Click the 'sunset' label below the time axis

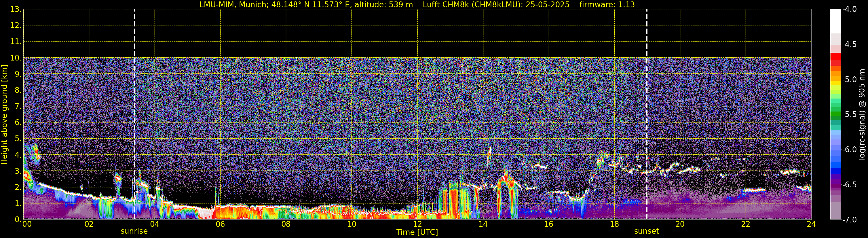coord(647,231)
